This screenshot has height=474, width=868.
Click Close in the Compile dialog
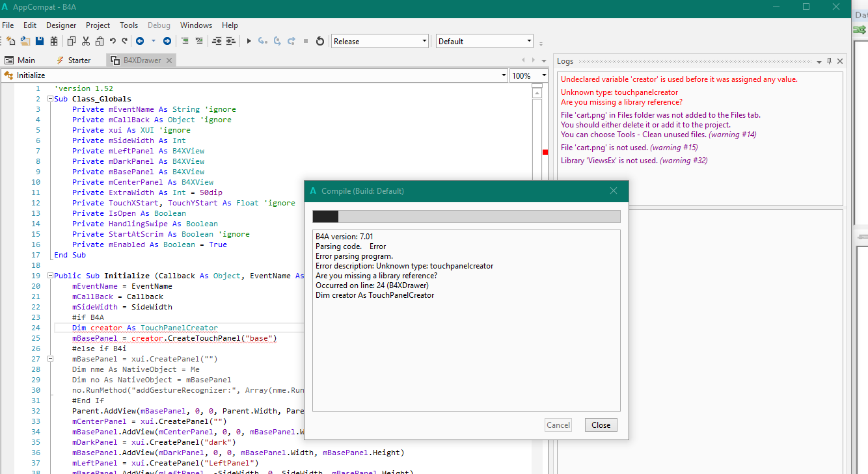tap(601, 425)
